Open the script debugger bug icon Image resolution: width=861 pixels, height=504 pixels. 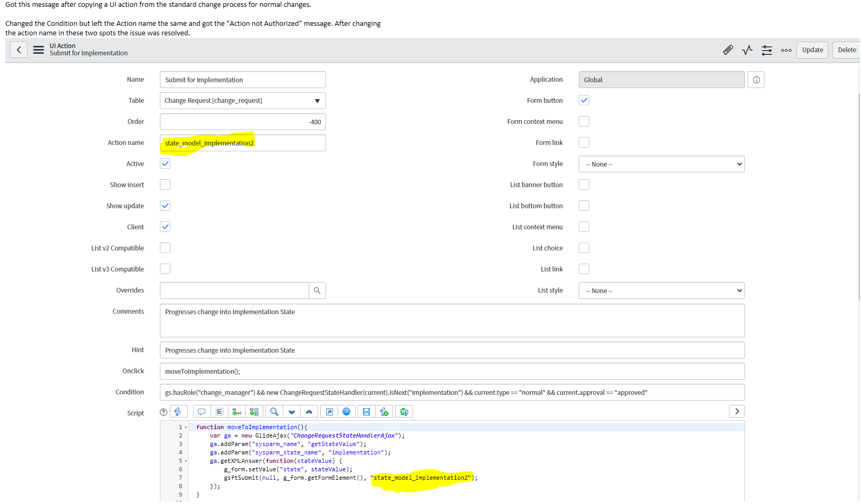[404, 411]
